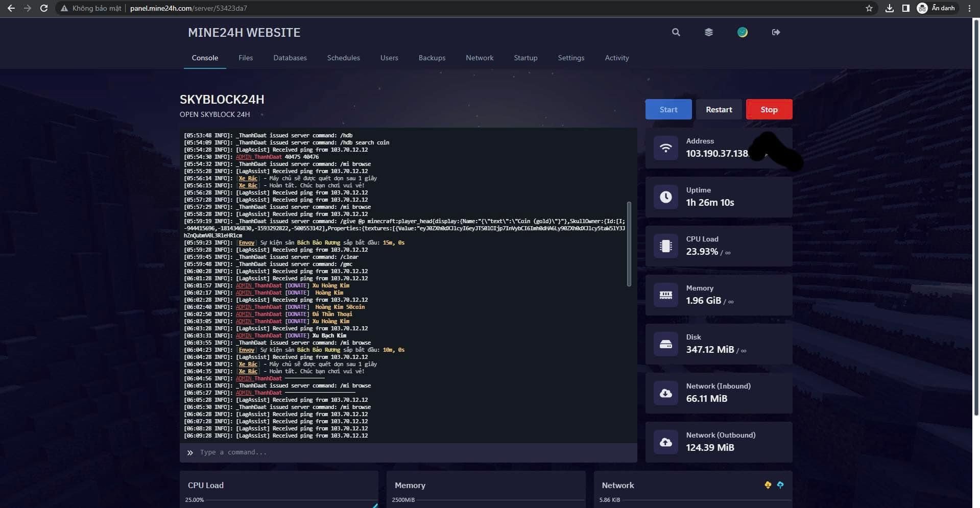Switch to the Console tab
980x508 pixels.
[x=205, y=58]
